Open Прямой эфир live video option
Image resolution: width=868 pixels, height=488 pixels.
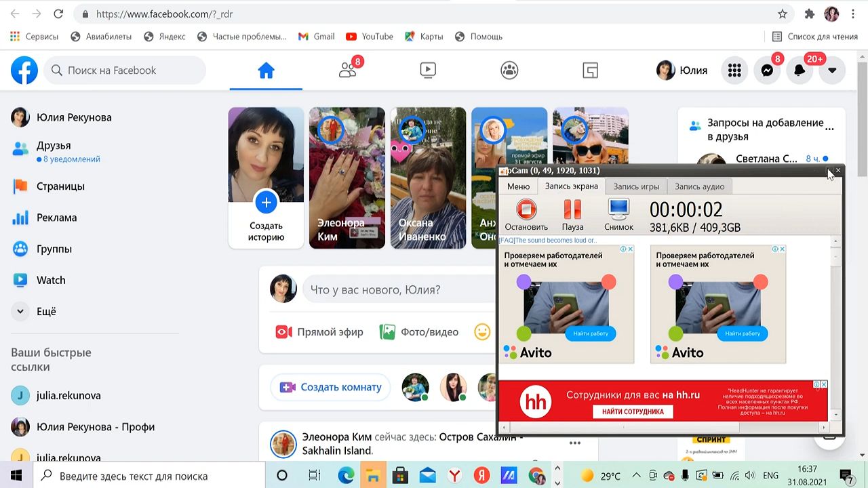[319, 332]
